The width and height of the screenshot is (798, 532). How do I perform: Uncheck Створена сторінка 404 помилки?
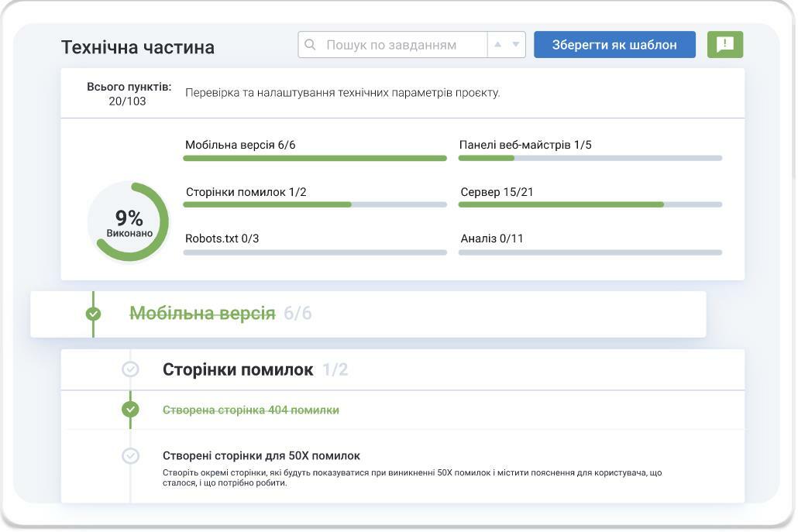tap(130, 410)
